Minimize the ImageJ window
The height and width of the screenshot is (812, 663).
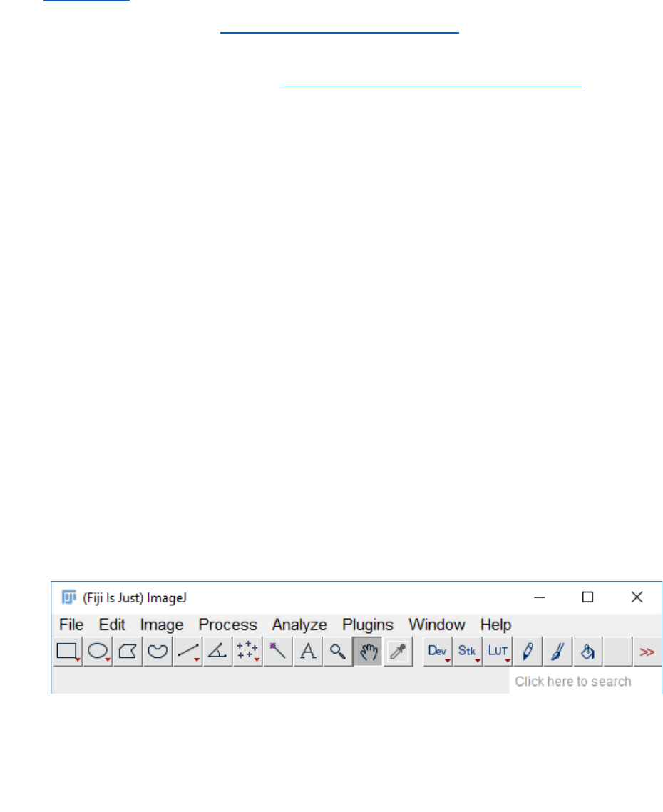click(539, 597)
